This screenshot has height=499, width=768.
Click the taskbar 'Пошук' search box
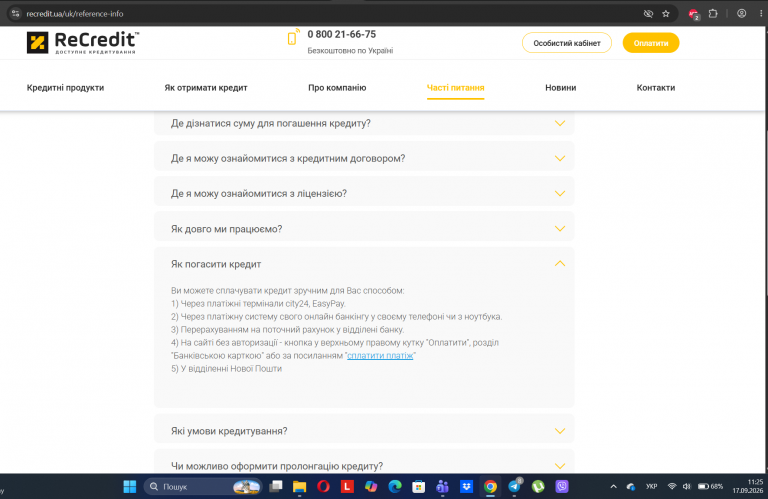[x=203, y=486]
